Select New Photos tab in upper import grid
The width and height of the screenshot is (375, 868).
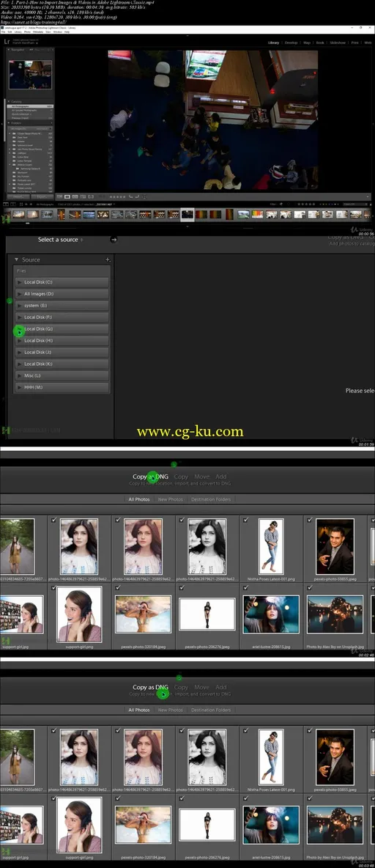(170, 499)
